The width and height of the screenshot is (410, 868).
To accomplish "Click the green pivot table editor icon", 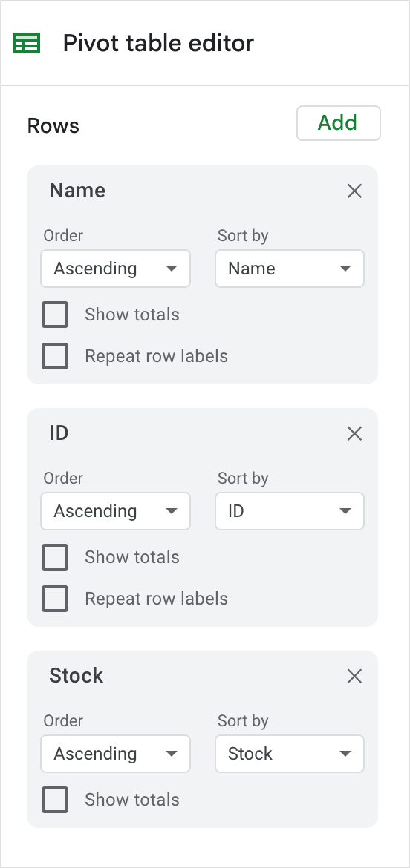I will pos(27,43).
